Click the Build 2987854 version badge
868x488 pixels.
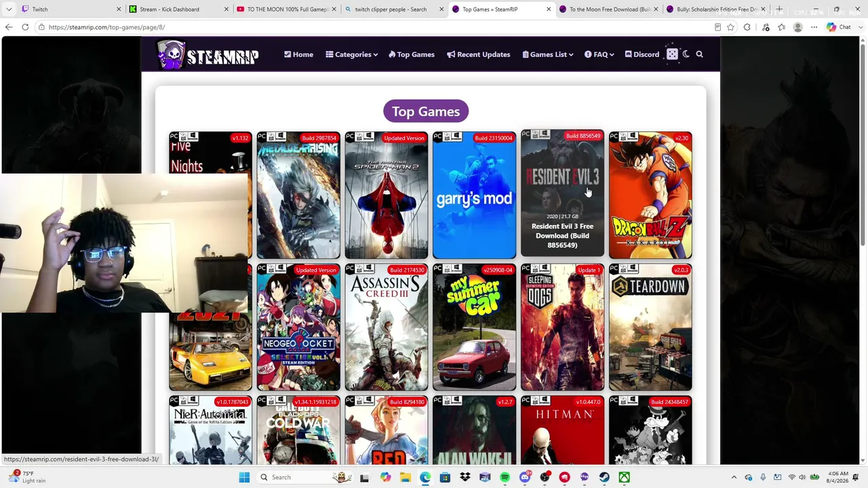point(319,138)
